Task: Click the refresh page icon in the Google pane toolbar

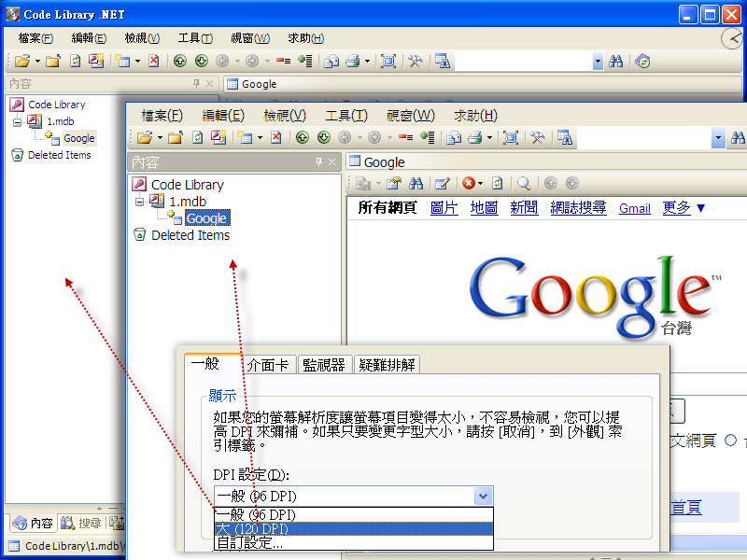Action: 498,183
